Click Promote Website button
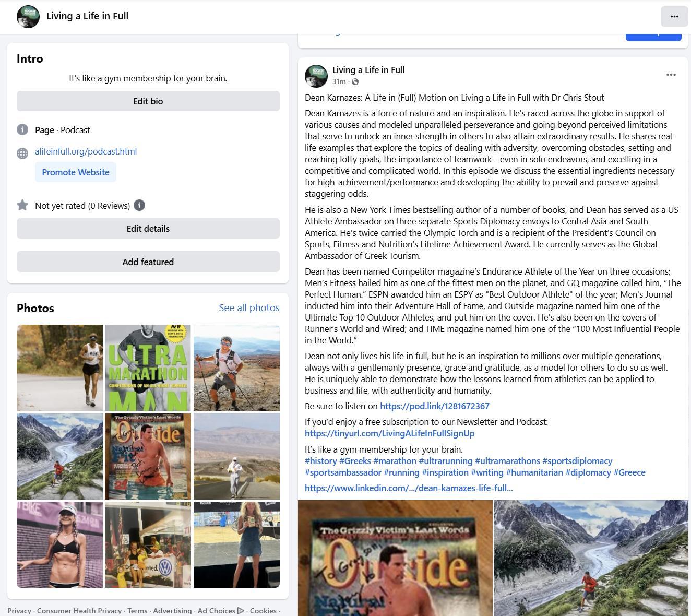This screenshot has width=691, height=616. [x=76, y=172]
